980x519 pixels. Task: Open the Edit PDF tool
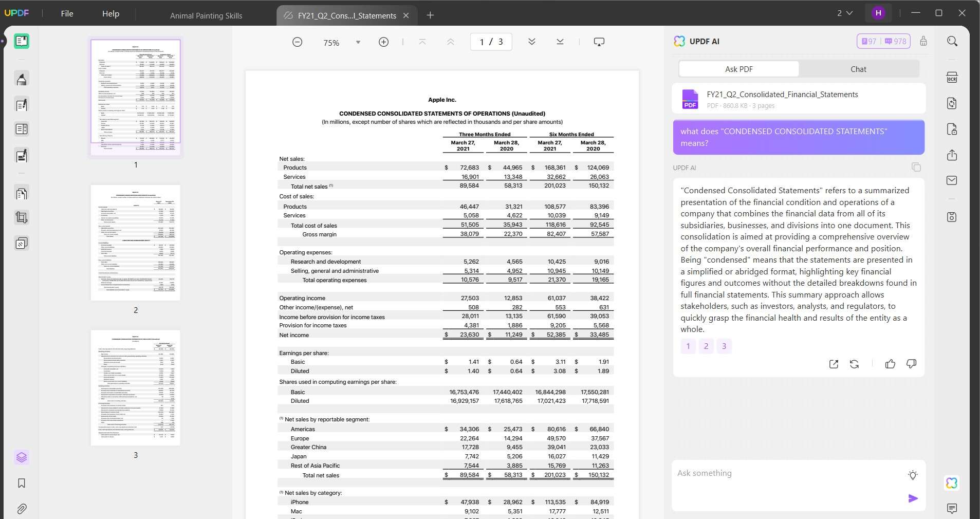click(22, 105)
